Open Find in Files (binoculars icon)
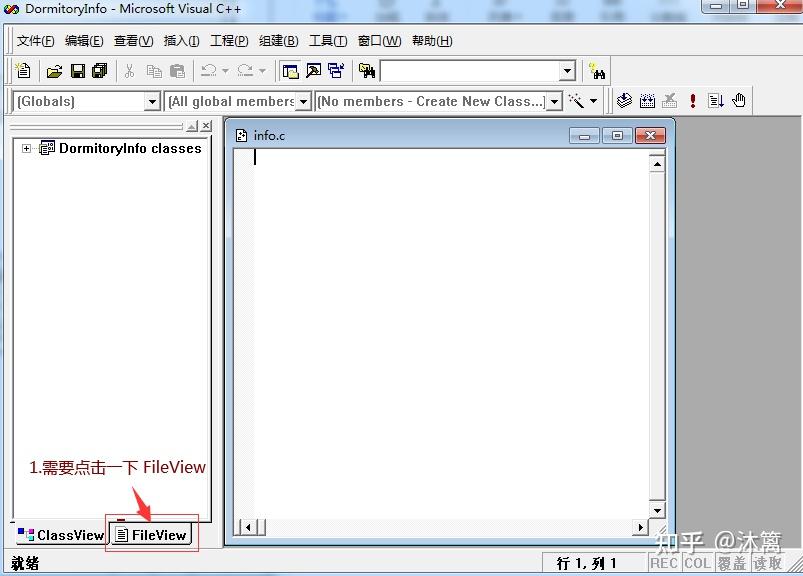 [x=368, y=70]
